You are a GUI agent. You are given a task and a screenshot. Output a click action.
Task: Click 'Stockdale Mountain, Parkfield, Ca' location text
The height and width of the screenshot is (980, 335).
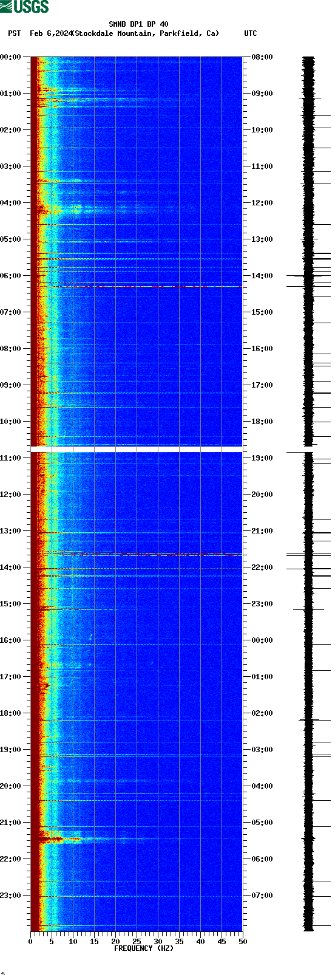[x=145, y=33]
